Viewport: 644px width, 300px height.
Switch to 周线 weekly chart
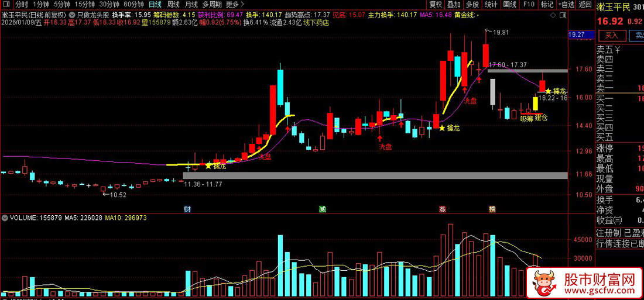click(173, 5)
